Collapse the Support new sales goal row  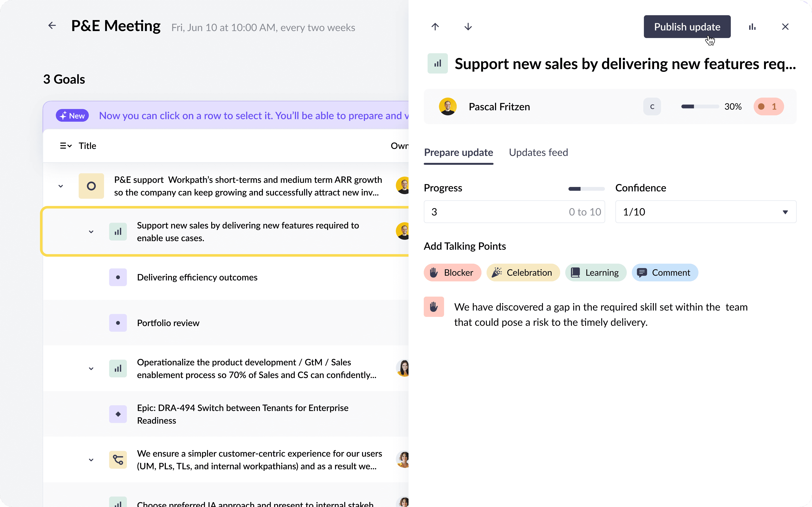(x=91, y=232)
